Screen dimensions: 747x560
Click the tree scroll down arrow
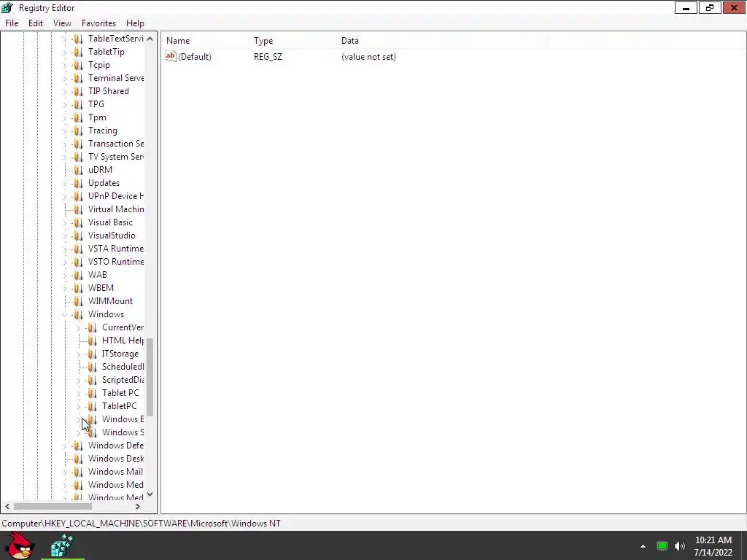click(150, 494)
